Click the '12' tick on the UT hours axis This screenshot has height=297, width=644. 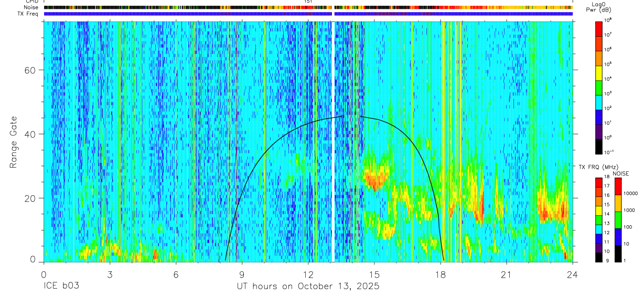(308, 274)
